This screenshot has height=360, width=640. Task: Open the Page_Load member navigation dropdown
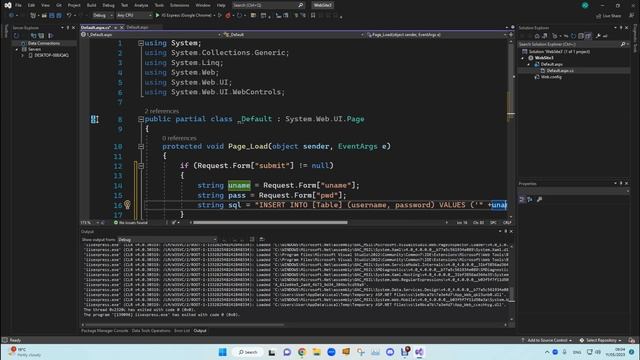[436, 35]
